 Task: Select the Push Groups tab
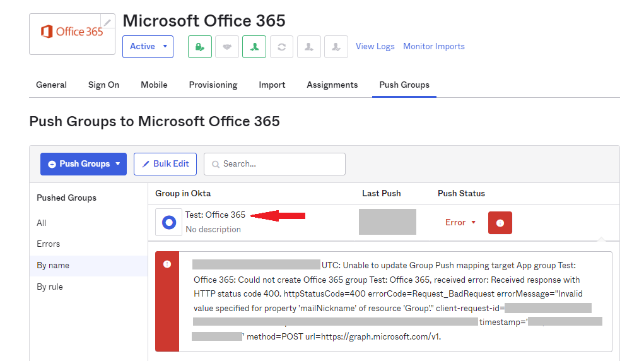[x=404, y=85]
